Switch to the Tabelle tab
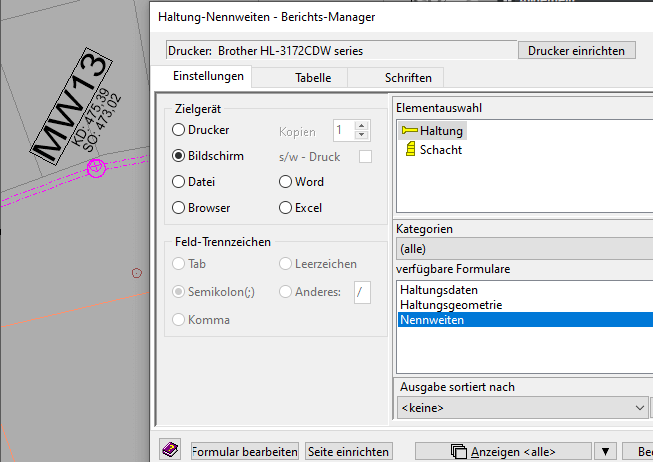This screenshot has width=653, height=462. coord(313,77)
